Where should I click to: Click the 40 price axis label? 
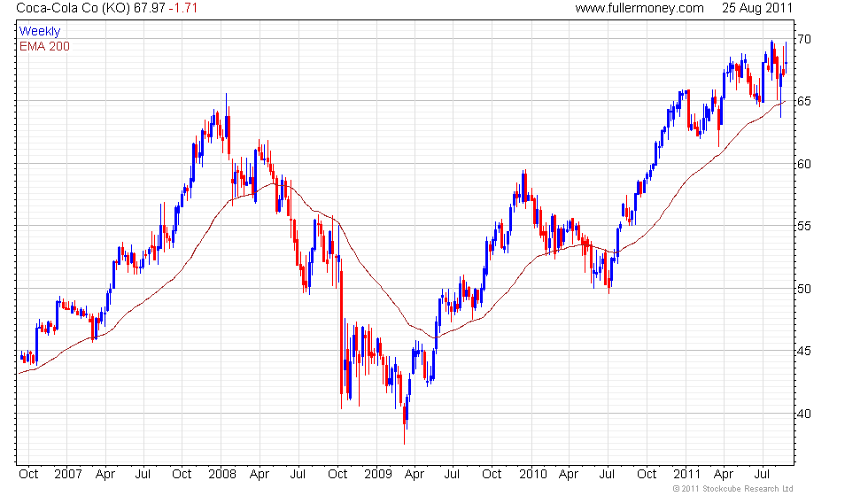click(x=804, y=414)
